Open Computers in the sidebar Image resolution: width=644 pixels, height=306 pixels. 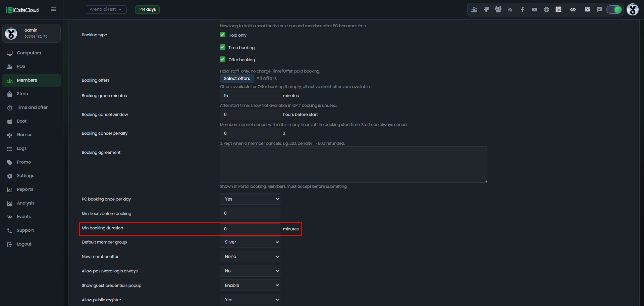(x=32, y=53)
